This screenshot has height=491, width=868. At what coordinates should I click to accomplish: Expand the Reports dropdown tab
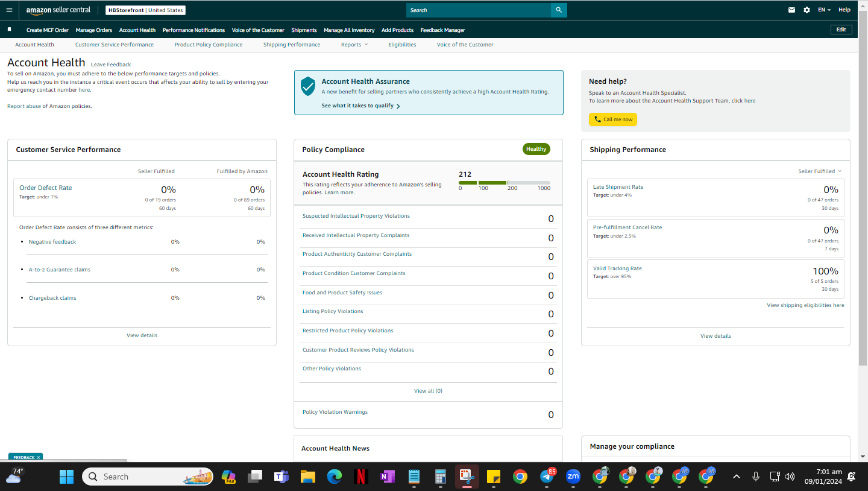click(354, 45)
